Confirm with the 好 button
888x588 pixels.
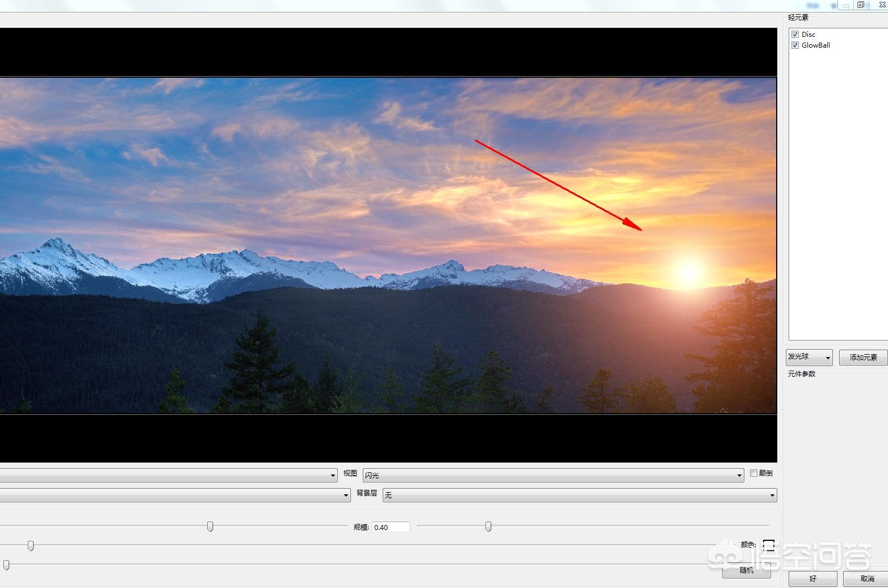click(x=812, y=578)
